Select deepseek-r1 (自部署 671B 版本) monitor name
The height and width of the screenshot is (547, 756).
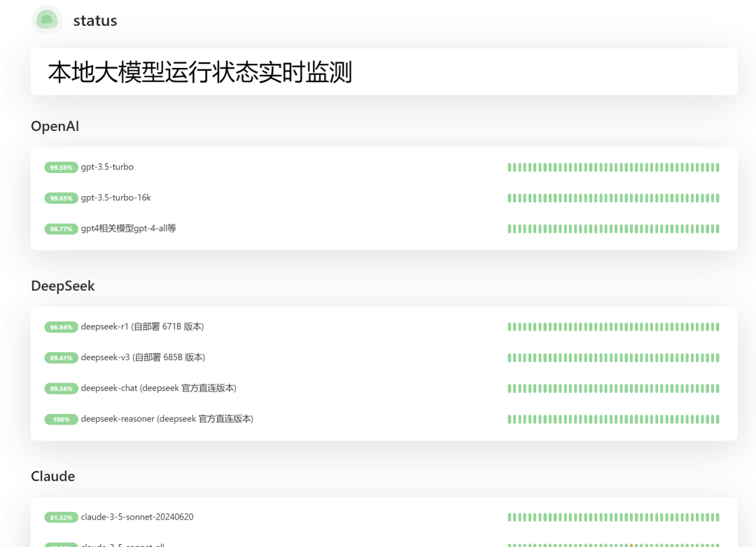pyautogui.click(x=142, y=326)
